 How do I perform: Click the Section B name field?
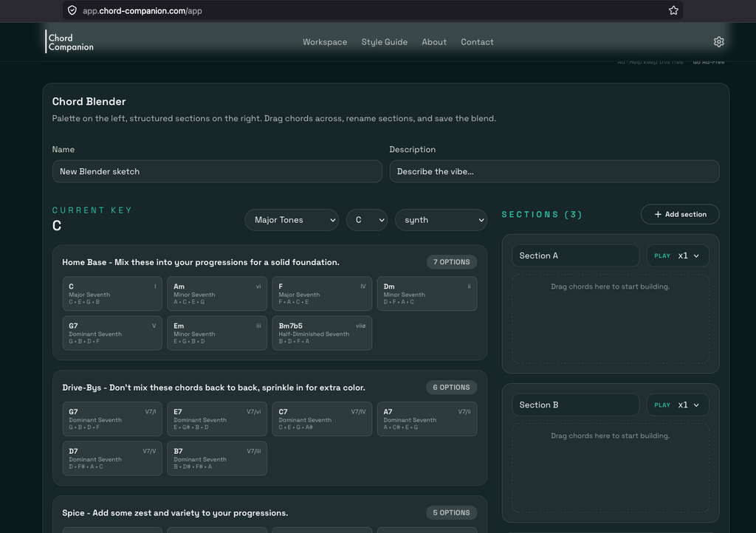(575, 405)
